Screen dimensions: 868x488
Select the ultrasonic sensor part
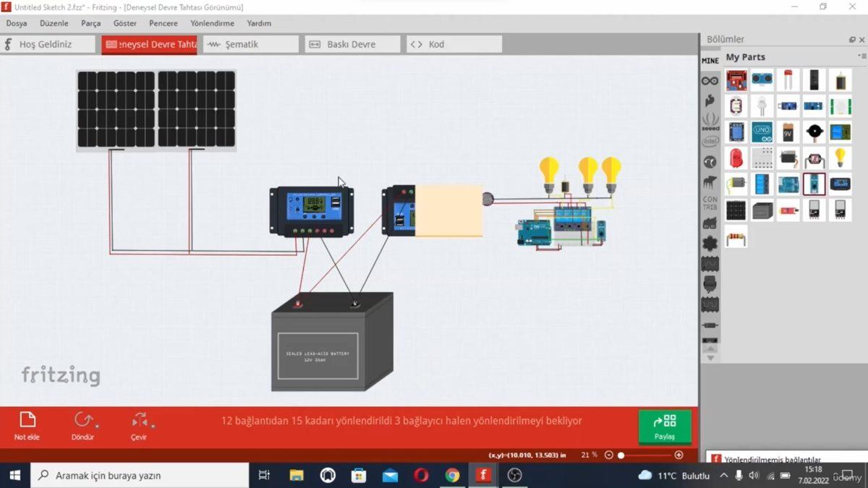point(763,80)
